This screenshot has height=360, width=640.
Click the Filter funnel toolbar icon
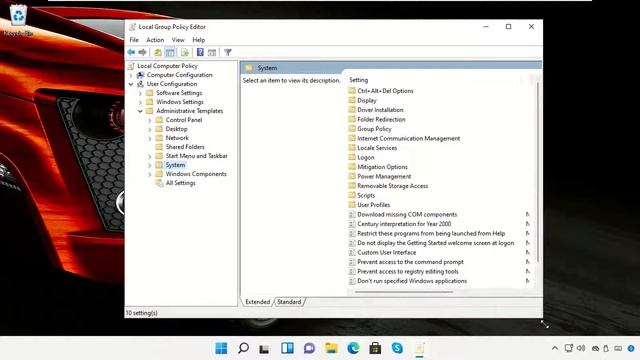pyautogui.click(x=228, y=52)
